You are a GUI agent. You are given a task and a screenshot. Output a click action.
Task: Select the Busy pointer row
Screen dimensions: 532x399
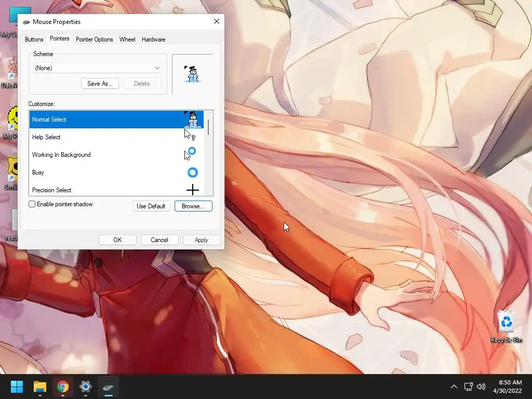[116, 172]
